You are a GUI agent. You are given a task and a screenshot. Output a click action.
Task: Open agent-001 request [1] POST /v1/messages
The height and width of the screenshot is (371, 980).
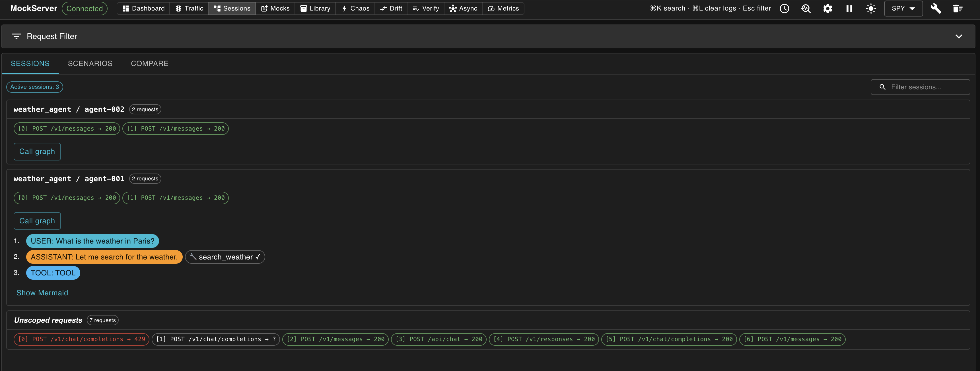coord(175,198)
